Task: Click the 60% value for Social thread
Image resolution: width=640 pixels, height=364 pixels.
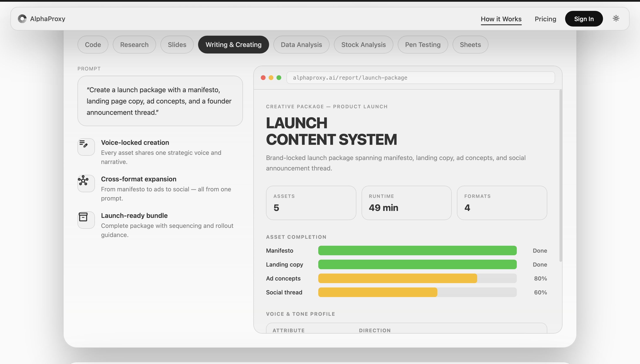Action: pyautogui.click(x=541, y=292)
